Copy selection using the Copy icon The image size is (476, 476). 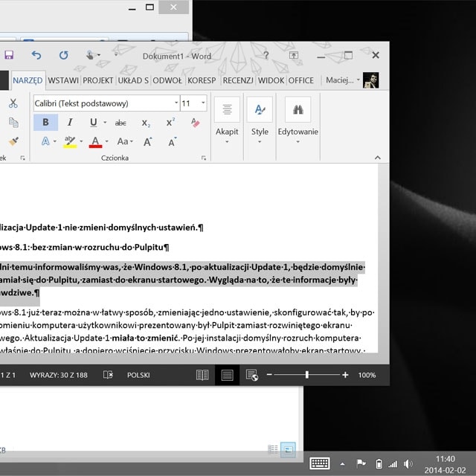pyautogui.click(x=13, y=122)
